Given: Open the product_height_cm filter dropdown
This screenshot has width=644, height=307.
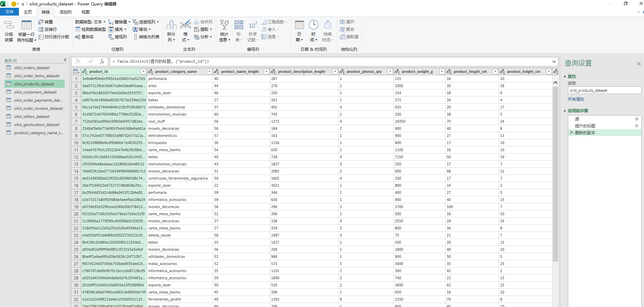Looking at the screenshot, I should 549,71.
